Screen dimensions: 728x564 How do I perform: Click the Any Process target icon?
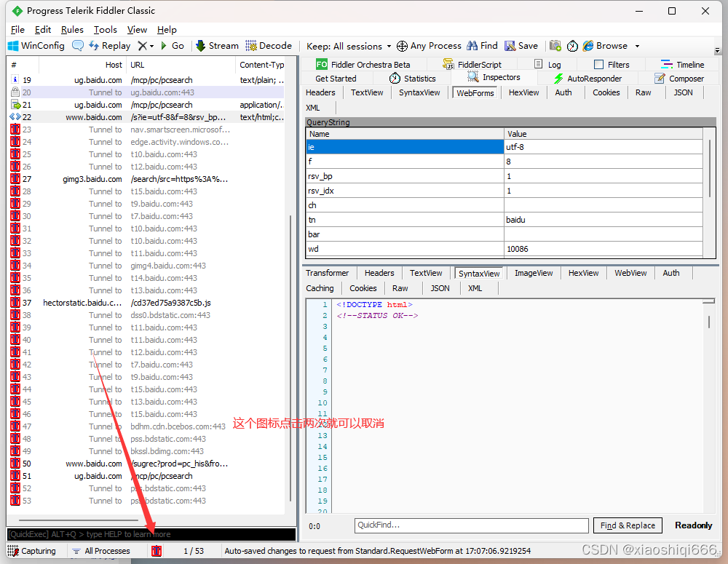(x=402, y=46)
